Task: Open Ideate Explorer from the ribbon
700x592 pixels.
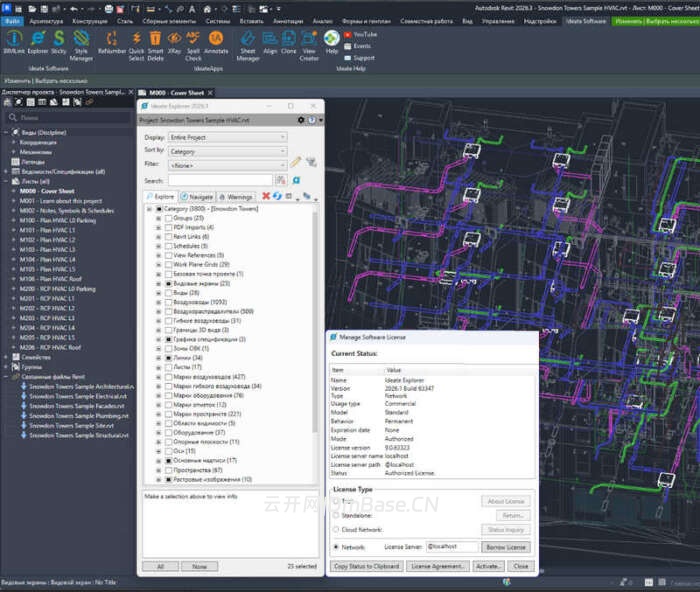Action: [x=38, y=42]
